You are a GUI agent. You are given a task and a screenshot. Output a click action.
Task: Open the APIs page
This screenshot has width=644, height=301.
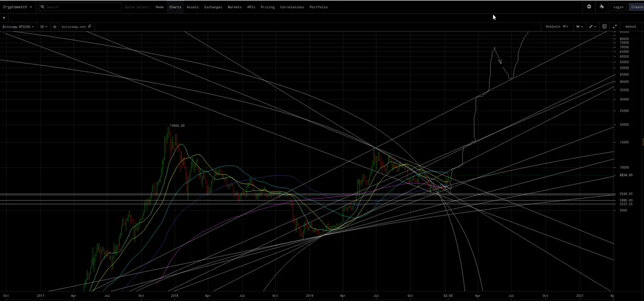pos(251,7)
